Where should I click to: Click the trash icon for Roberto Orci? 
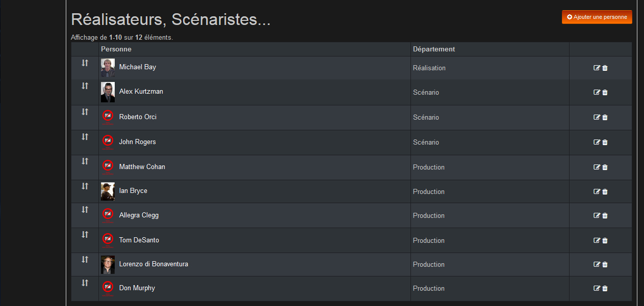(605, 118)
